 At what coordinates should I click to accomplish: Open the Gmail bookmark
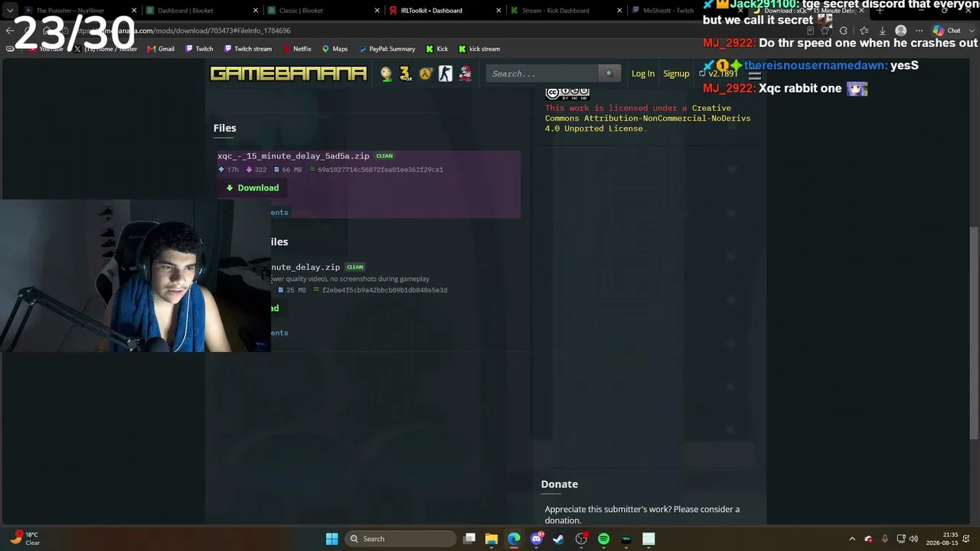click(161, 49)
